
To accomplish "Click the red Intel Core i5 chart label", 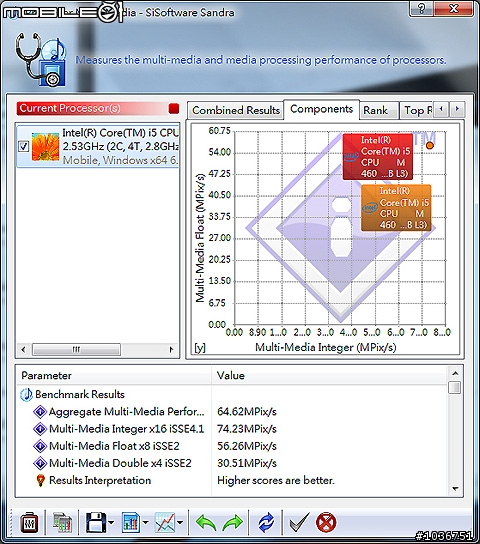I will pos(378,157).
